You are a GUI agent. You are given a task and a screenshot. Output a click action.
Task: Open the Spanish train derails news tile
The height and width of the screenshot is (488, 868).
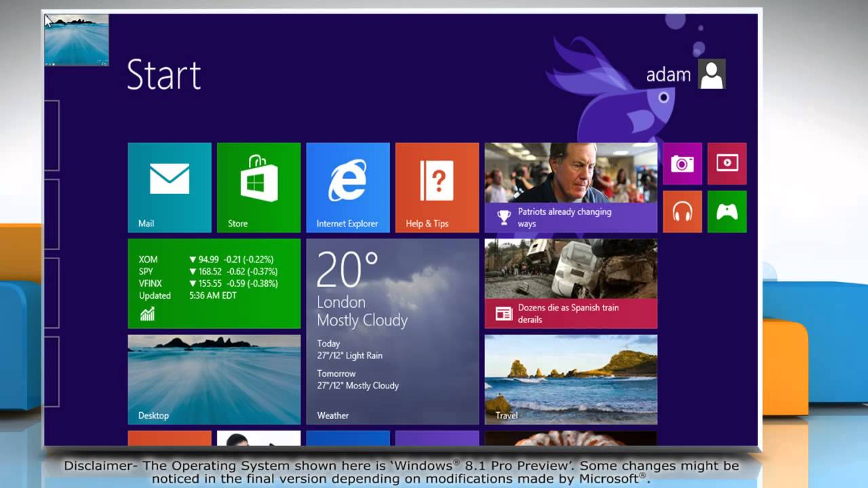571,283
